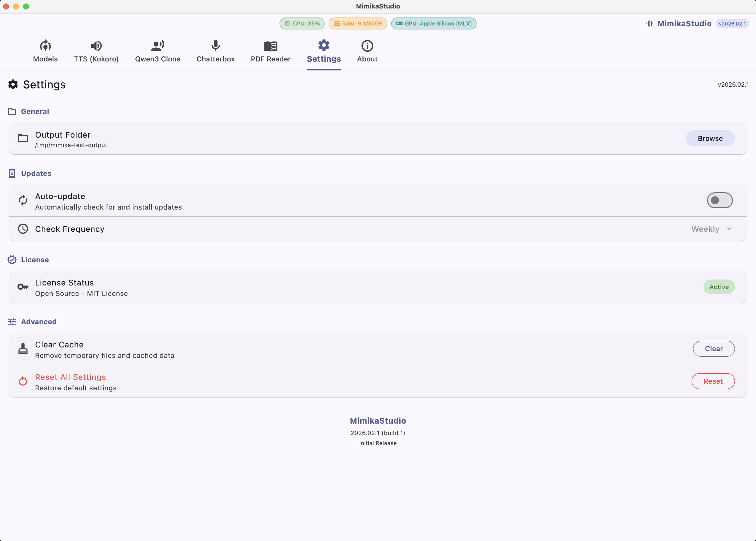The height and width of the screenshot is (541, 756).
Task: Click the CPU usage indicator chip
Action: [302, 23]
